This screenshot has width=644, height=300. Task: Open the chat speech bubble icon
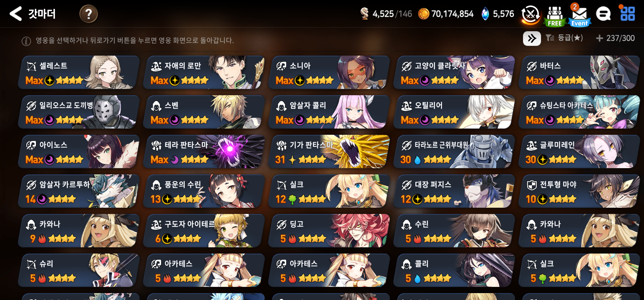(x=603, y=14)
